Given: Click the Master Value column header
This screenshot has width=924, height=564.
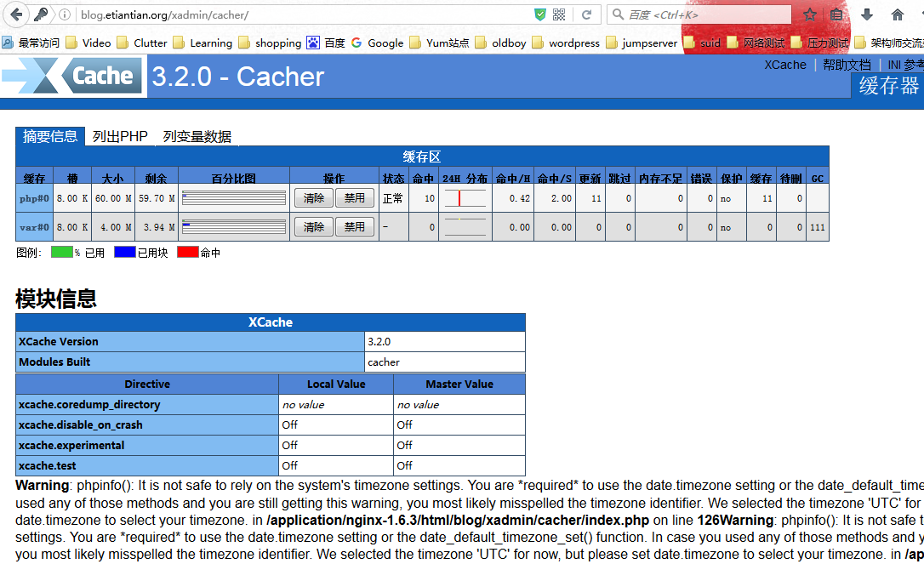Looking at the screenshot, I should [x=459, y=385].
